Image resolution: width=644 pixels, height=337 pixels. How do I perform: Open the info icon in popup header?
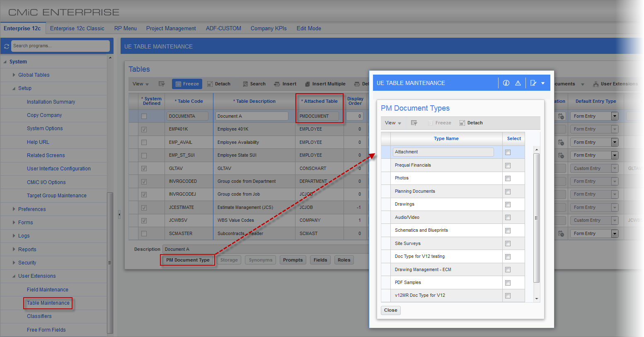[506, 83]
